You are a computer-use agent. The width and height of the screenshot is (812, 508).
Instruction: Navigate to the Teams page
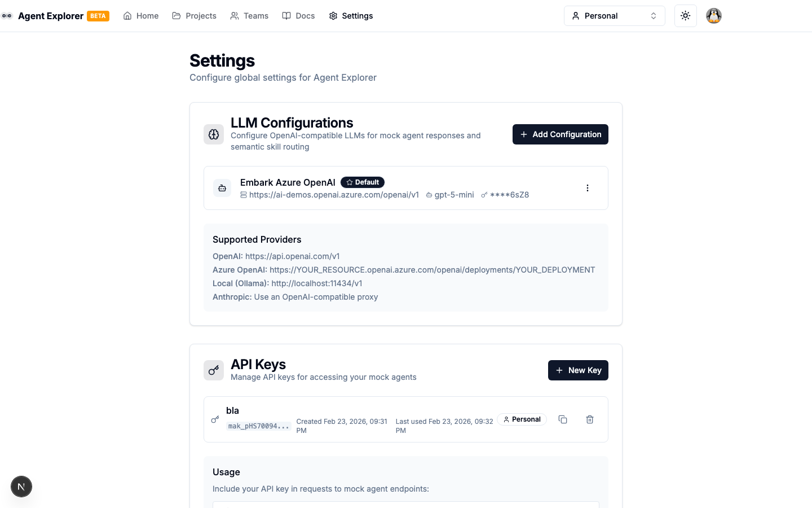tap(249, 16)
